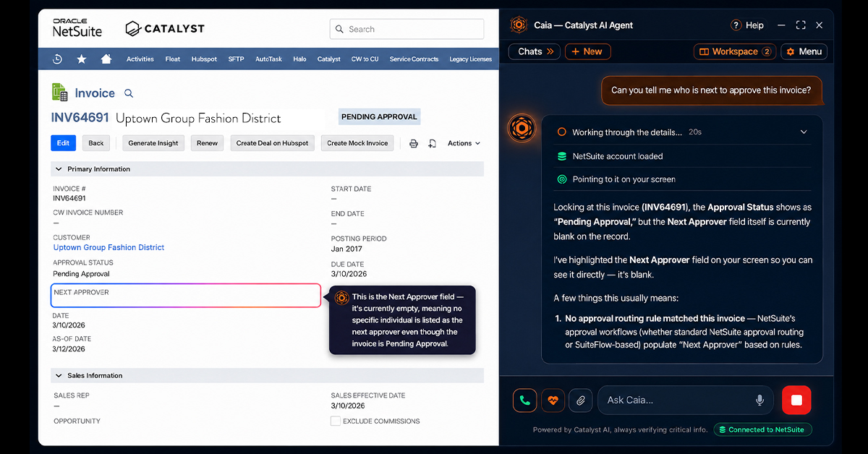Viewport: 868px width, 454px height.
Task: Click the print icon in the invoice toolbar
Action: pos(414,143)
